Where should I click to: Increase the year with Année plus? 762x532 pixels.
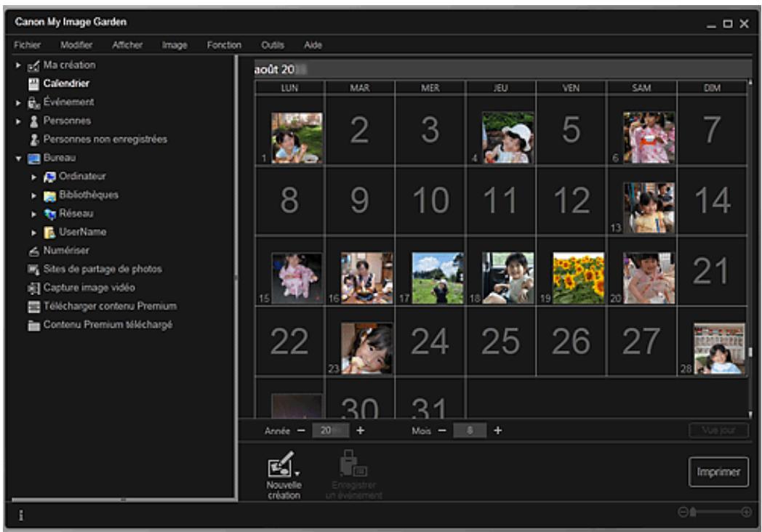click(x=360, y=430)
